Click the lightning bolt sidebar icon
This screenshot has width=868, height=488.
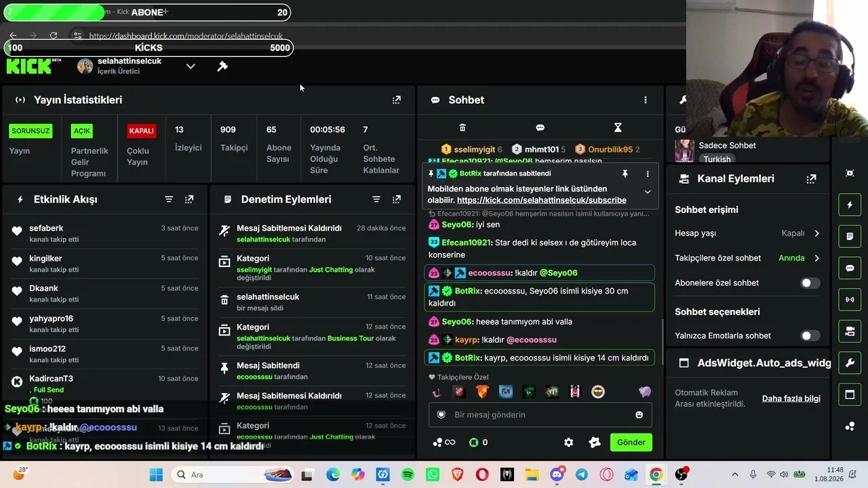tap(850, 205)
